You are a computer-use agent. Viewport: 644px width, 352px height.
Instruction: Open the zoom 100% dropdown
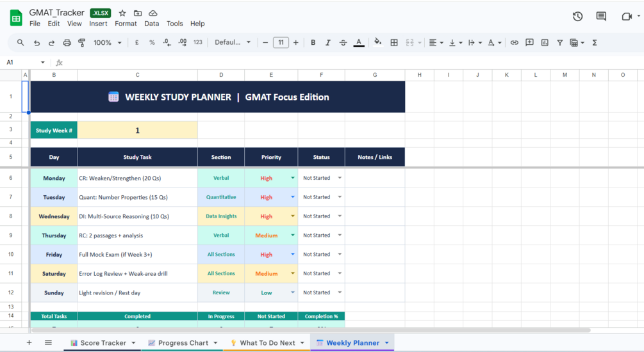pos(108,43)
